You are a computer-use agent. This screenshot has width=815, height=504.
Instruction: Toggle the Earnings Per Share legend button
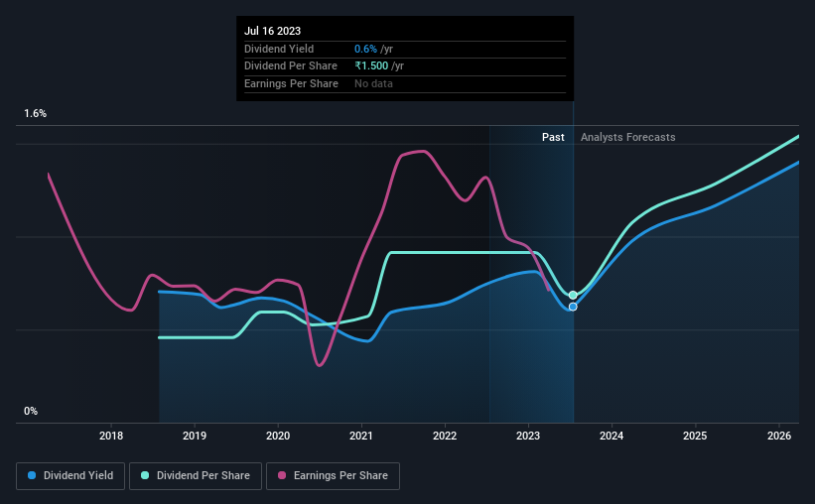[334, 476]
